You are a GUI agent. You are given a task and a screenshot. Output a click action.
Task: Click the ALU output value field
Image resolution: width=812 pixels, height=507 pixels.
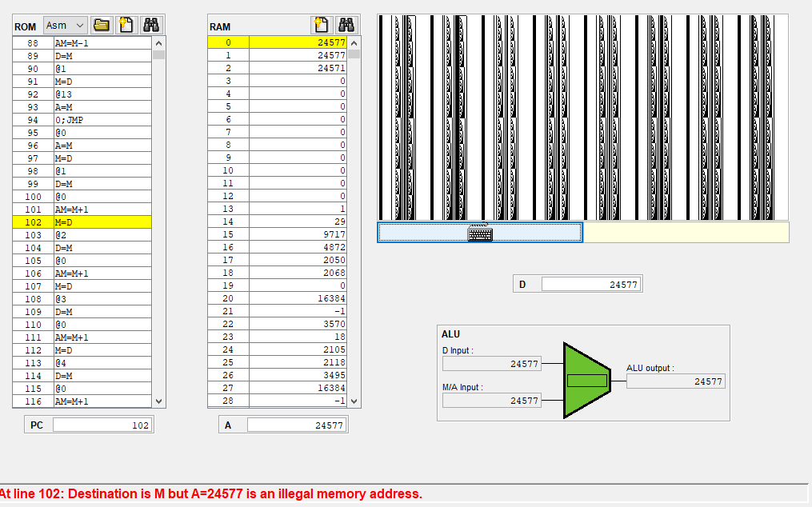coord(674,381)
